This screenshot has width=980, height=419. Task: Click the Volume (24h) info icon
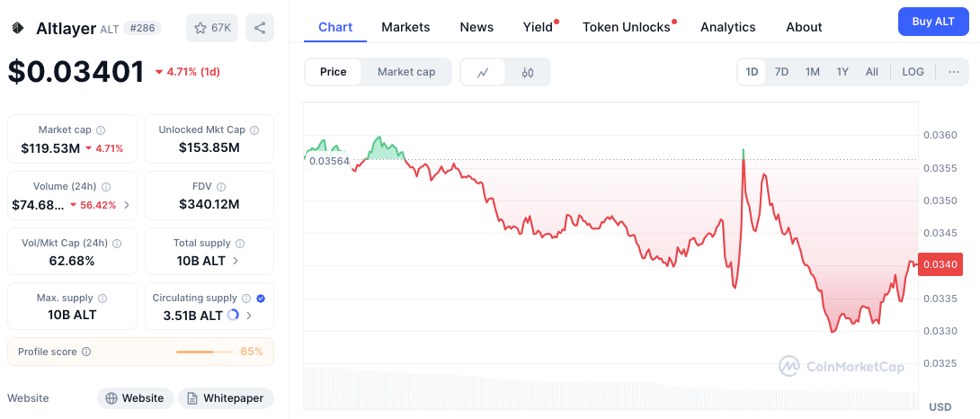(x=106, y=187)
